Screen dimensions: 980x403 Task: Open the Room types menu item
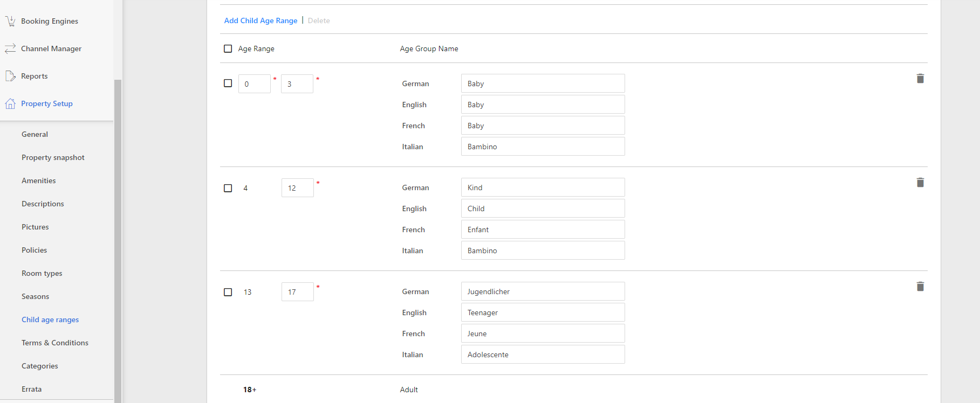(x=42, y=273)
